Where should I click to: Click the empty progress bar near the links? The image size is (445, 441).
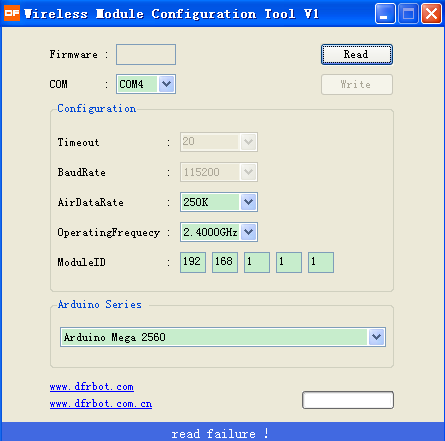click(x=348, y=400)
